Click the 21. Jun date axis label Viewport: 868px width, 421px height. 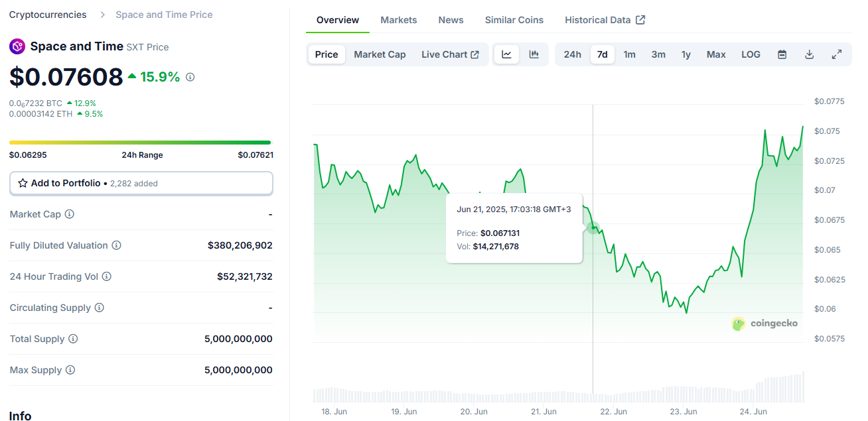543,412
